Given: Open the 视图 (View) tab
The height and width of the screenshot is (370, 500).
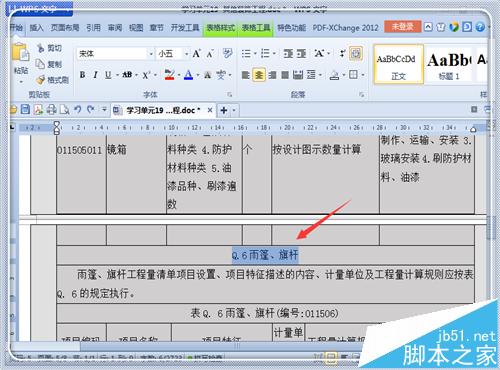Looking at the screenshot, I should click(136, 28).
